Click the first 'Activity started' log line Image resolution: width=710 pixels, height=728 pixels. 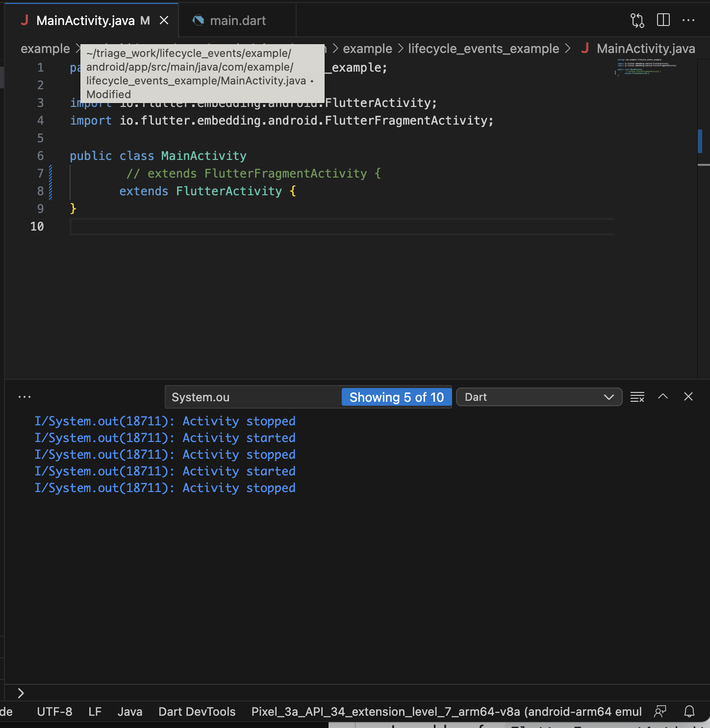165,438
